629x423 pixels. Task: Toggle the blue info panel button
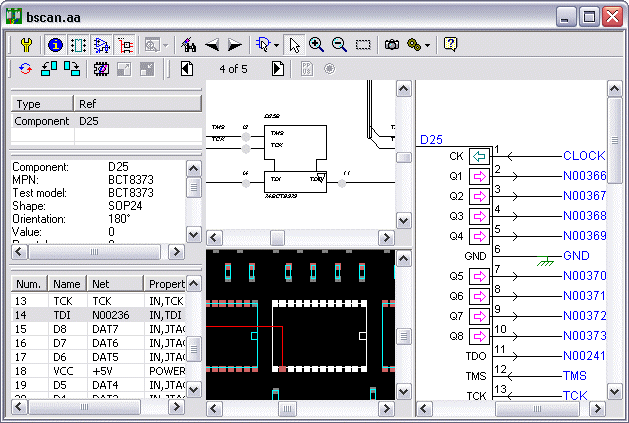point(54,45)
